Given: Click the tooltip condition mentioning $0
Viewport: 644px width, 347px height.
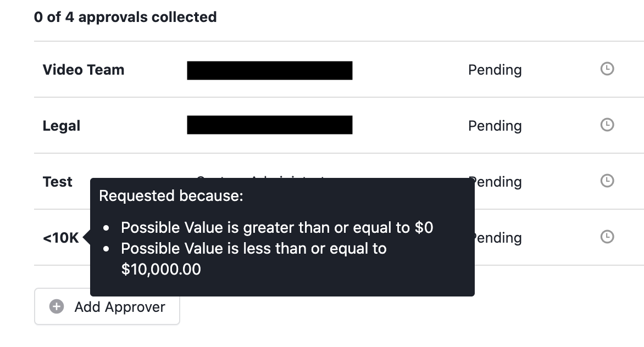Looking at the screenshot, I should pyautogui.click(x=277, y=228).
